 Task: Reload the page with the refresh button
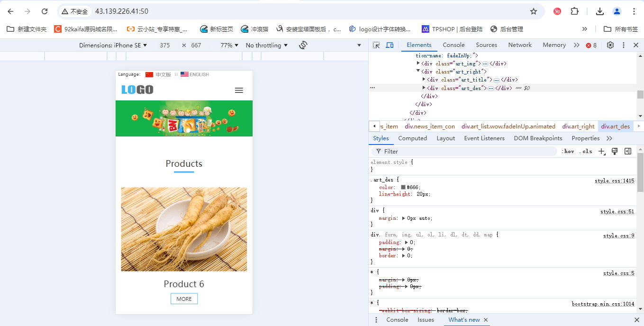[45, 11]
